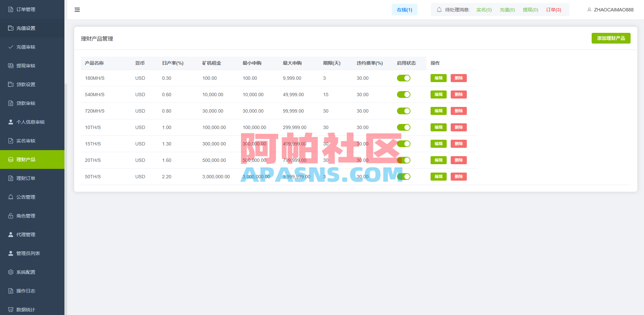Viewport: 644px width, 315px height.
Task: Delete the 50TH/S product
Action: [x=458, y=177]
